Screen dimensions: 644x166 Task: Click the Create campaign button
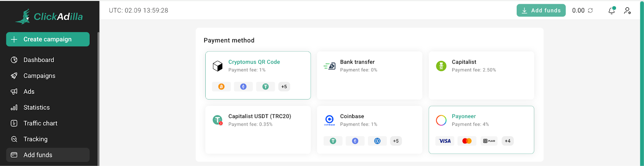click(x=48, y=39)
